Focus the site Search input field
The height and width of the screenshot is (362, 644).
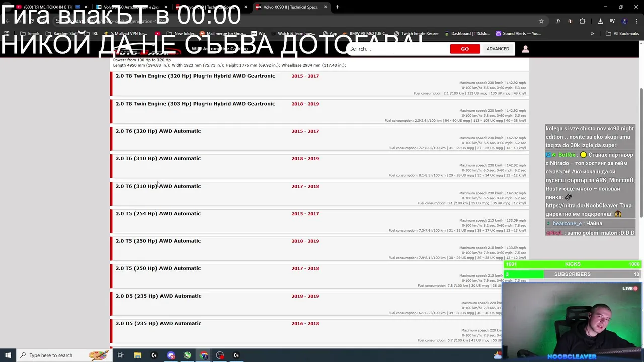pos(397,49)
